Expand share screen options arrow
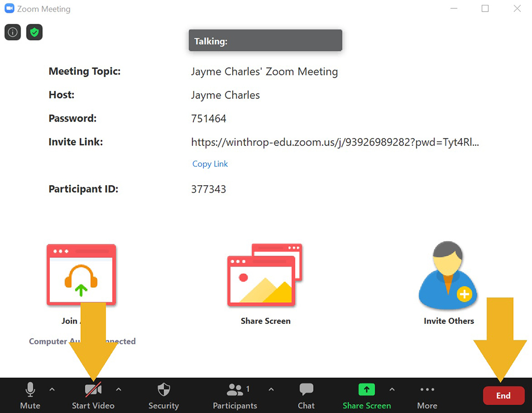The image size is (532, 413). pyautogui.click(x=392, y=390)
